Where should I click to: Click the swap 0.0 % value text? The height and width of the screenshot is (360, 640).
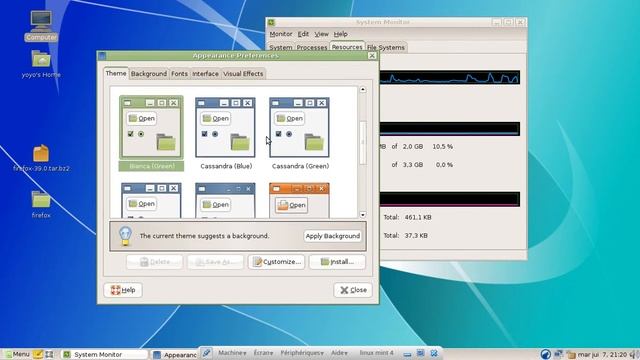pos(444,164)
